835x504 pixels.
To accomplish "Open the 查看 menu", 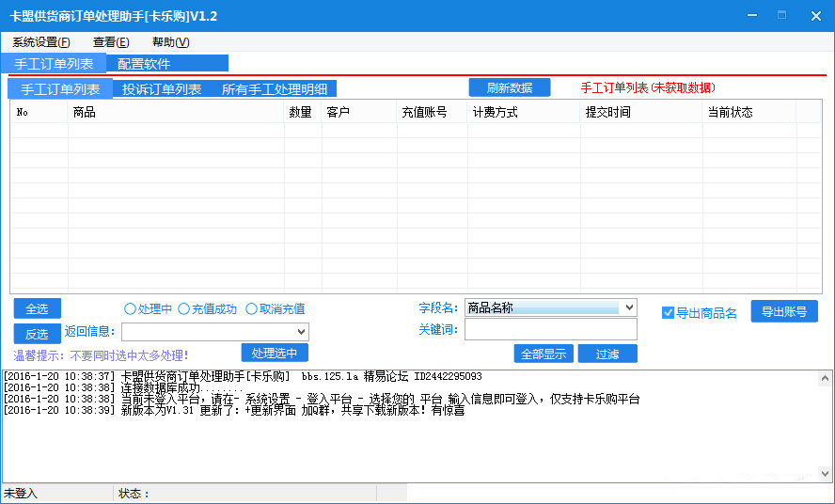I will pyautogui.click(x=111, y=42).
